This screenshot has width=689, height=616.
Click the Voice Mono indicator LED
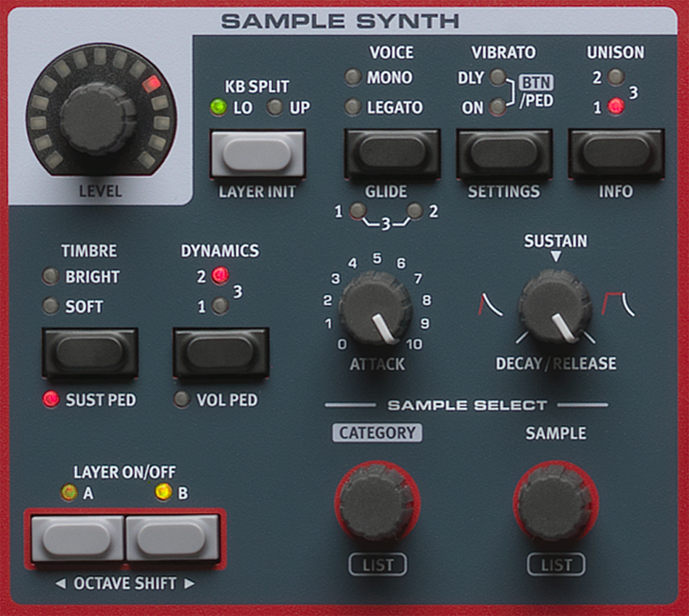[x=353, y=78]
